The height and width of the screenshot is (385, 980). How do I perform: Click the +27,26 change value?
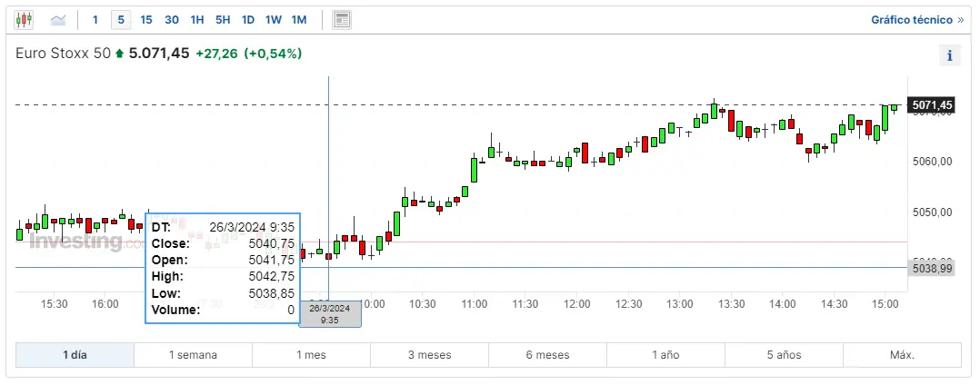(217, 54)
